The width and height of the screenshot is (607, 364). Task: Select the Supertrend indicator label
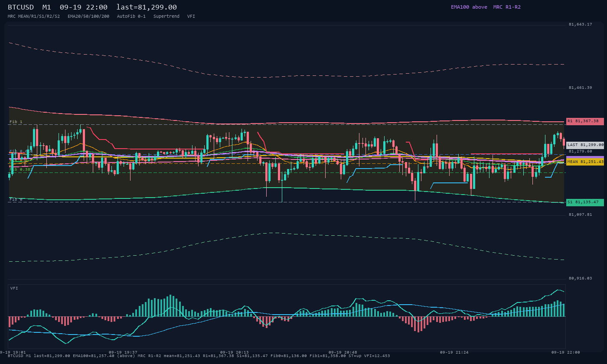coord(166,16)
